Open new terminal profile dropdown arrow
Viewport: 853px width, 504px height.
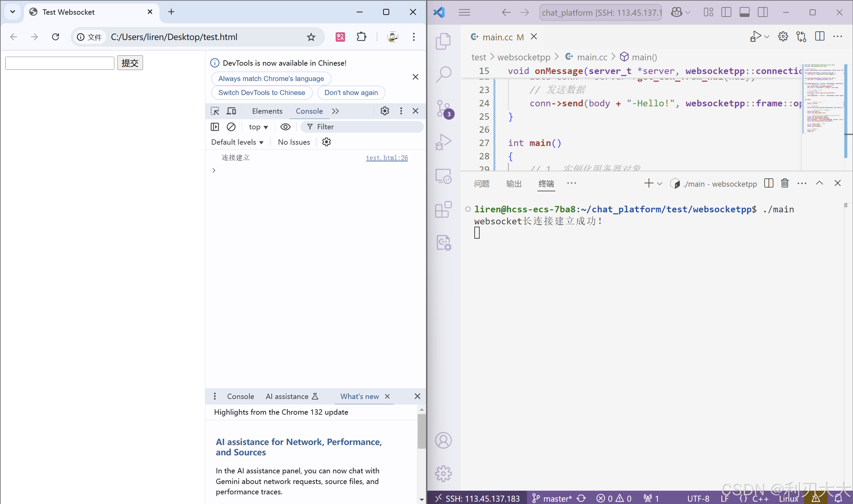659,184
